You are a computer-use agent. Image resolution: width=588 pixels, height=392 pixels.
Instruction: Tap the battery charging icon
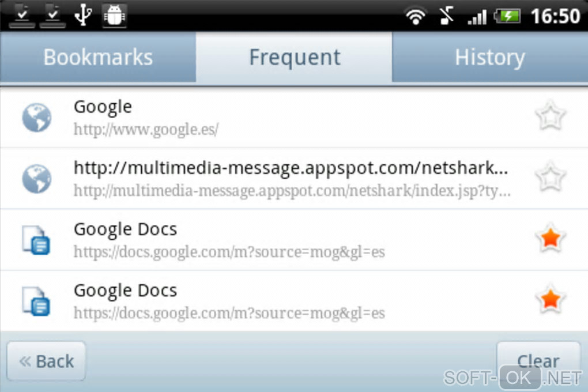[x=507, y=17]
